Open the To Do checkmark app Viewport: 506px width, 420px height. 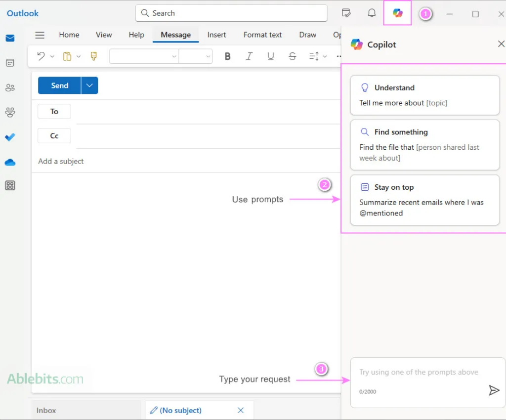point(10,137)
